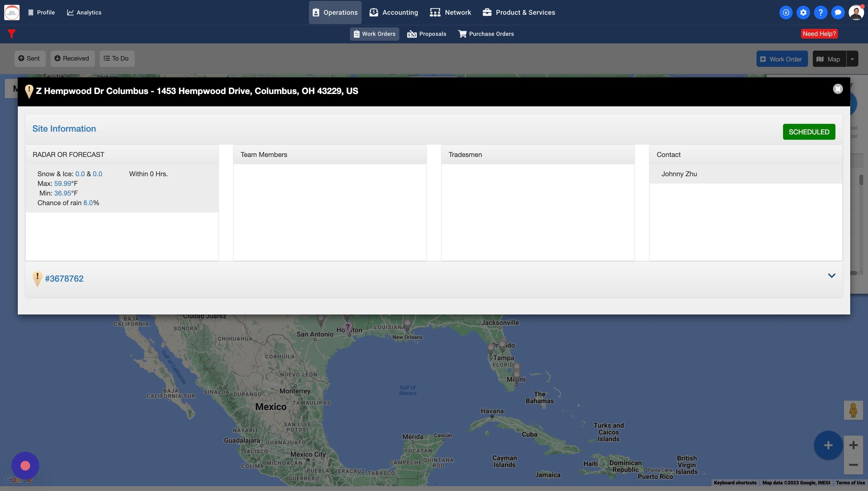Click the red filter funnel icon
Screen dimensions: 868x491
(11, 34)
